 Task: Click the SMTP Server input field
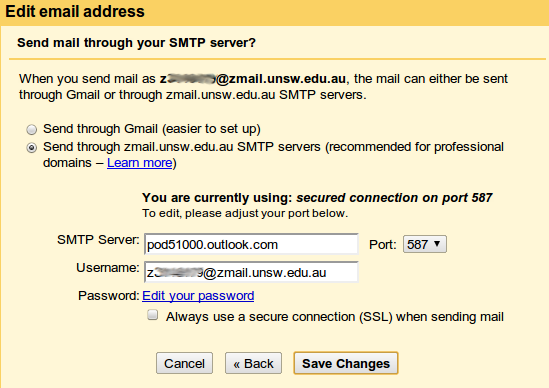(251, 244)
